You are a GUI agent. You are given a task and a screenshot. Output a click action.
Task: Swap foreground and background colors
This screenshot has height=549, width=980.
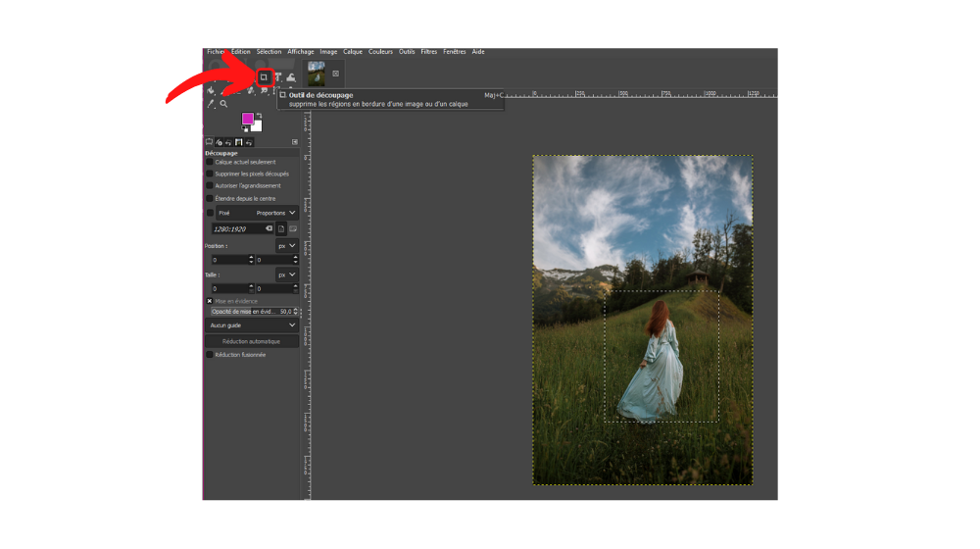pyautogui.click(x=259, y=116)
